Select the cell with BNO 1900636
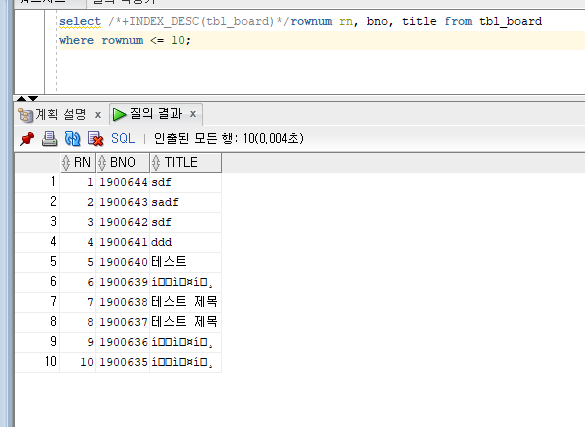585x427 pixels. [123, 342]
